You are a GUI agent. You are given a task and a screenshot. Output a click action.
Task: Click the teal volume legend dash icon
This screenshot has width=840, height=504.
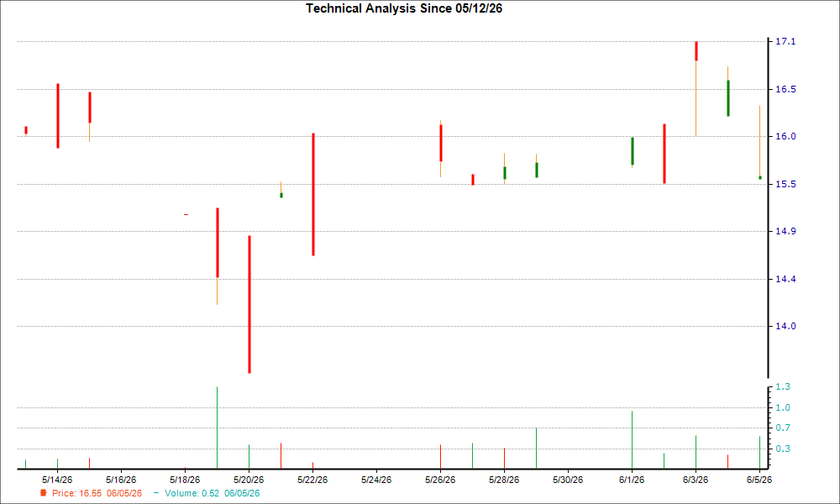click(x=156, y=493)
